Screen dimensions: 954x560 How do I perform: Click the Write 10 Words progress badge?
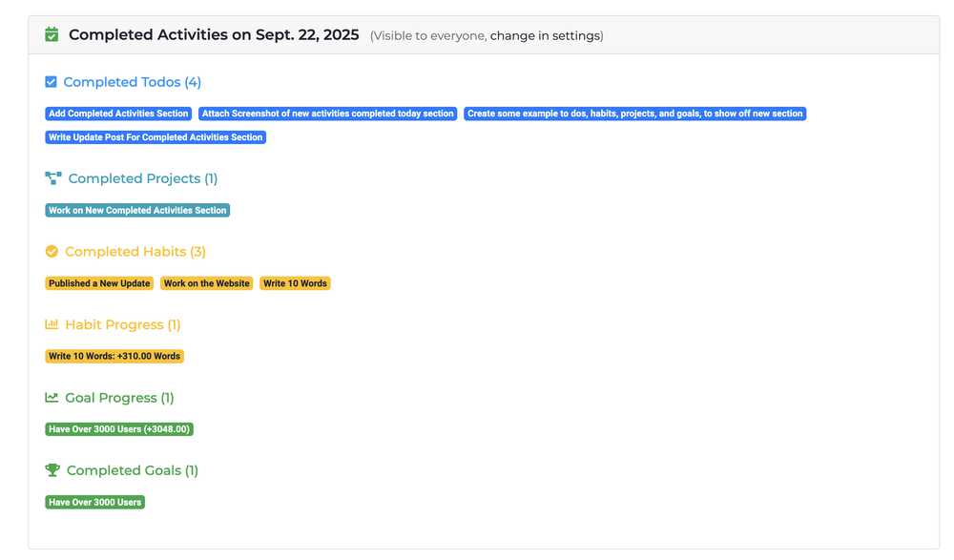(114, 355)
